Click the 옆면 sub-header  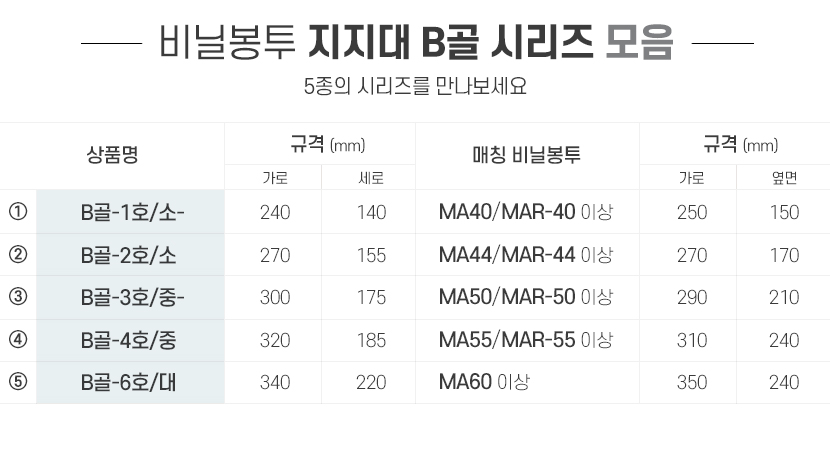click(784, 178)
